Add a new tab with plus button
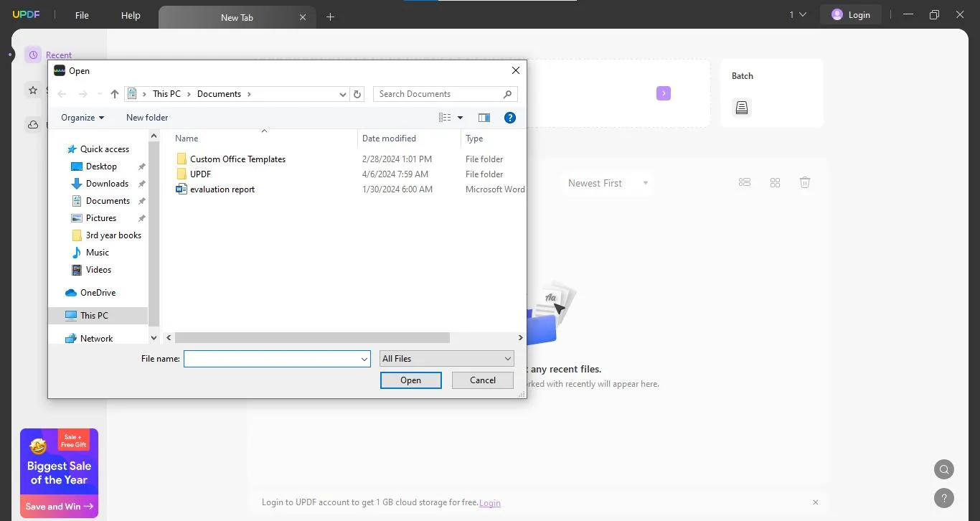 coord(330,17)
